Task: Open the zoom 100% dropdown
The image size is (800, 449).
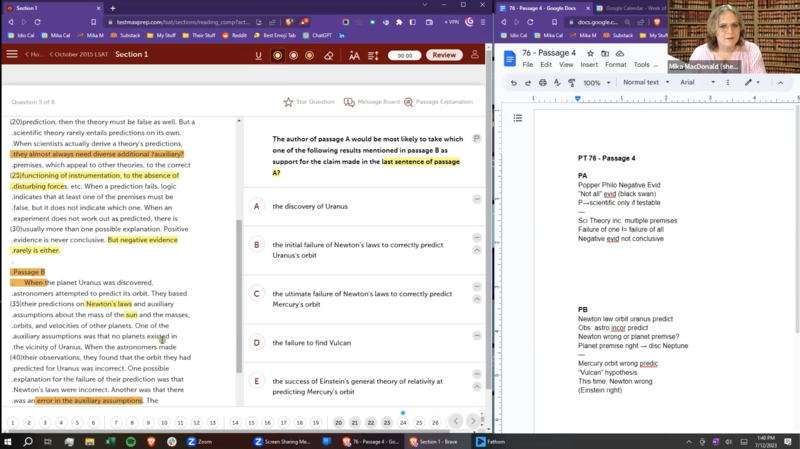Action: coord(595,83)
